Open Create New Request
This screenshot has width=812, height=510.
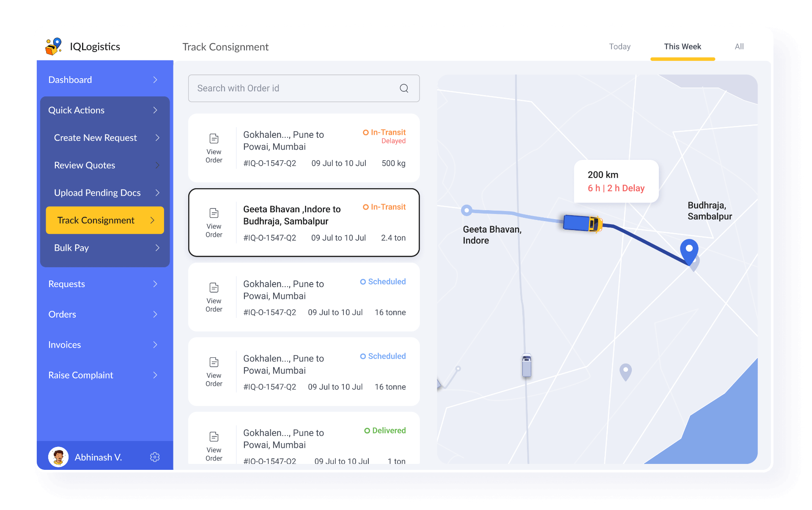(x=96, y=138)
